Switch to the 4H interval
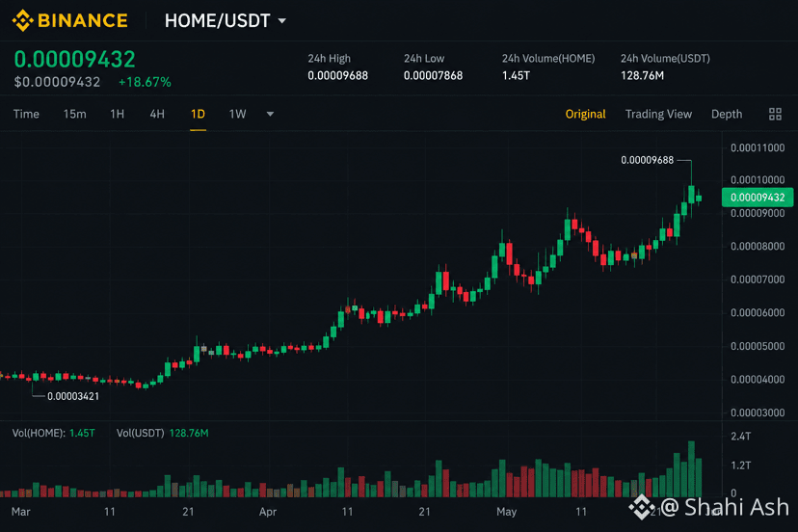Viewport: 798px width, 532px height. click(157, 114)
